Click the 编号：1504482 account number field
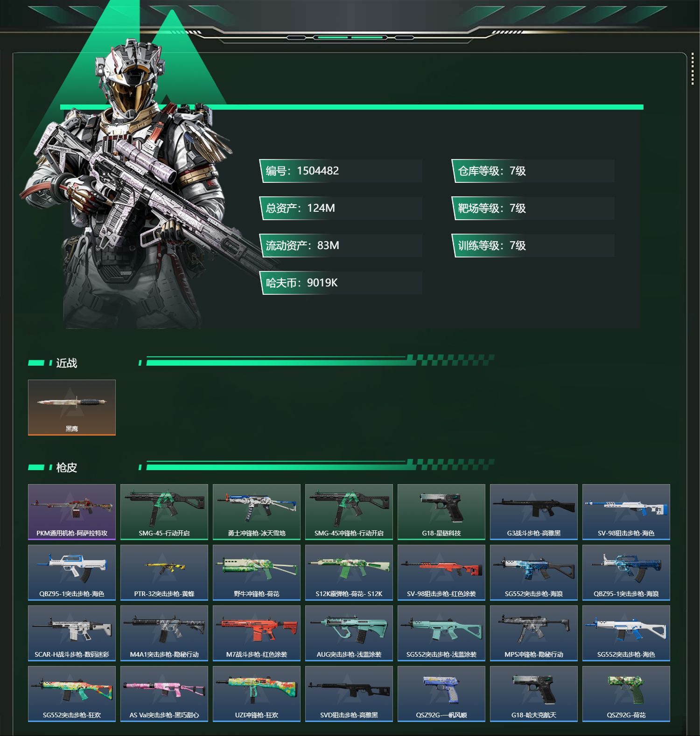Screen dimensions: 700x736 pos(341,171)
